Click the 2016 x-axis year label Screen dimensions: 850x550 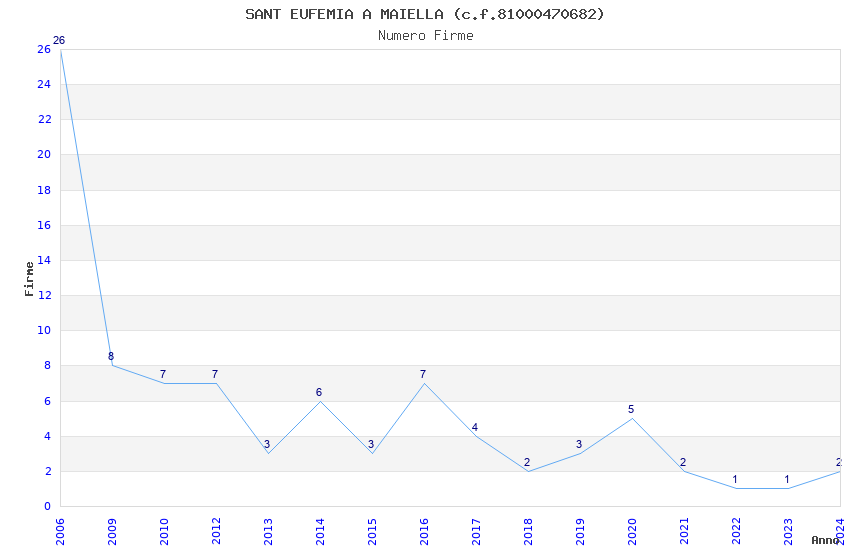coord(424,532)
